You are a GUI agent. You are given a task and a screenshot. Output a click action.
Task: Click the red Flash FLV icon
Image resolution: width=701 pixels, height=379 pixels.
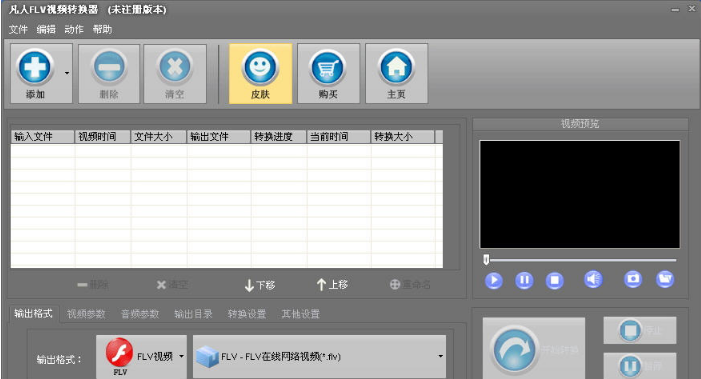(x=119, y=353)
